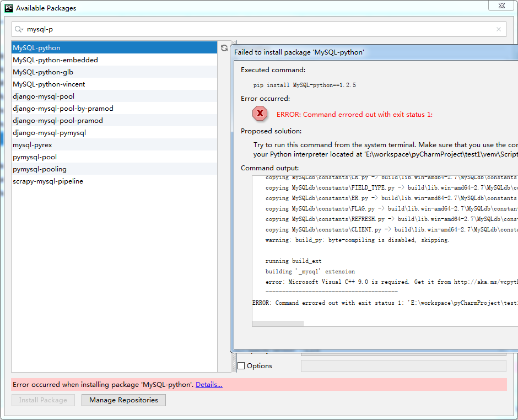
Task: Select MySQL-python-embedded package
Action: [x=114, y=60]
